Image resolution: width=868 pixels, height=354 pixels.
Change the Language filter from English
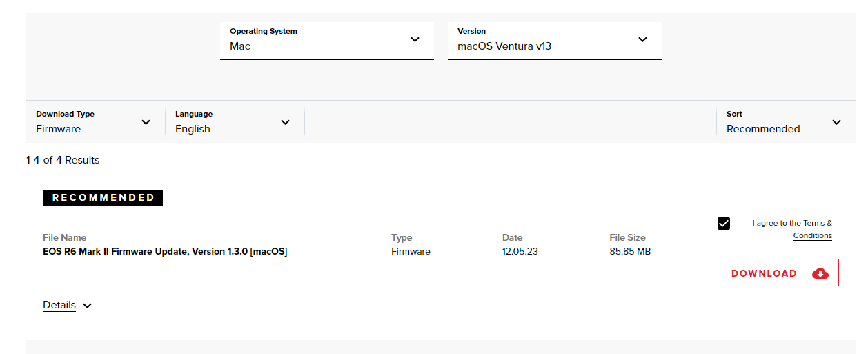[233, 122]
